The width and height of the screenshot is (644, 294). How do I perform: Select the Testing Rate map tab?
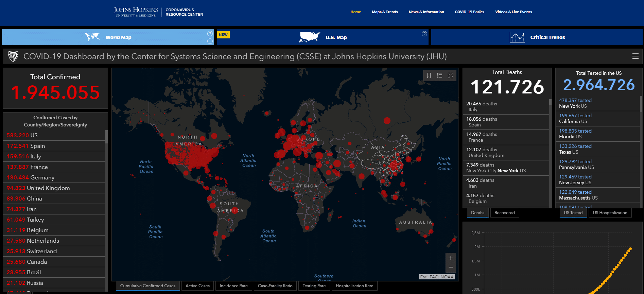[314, 286]
